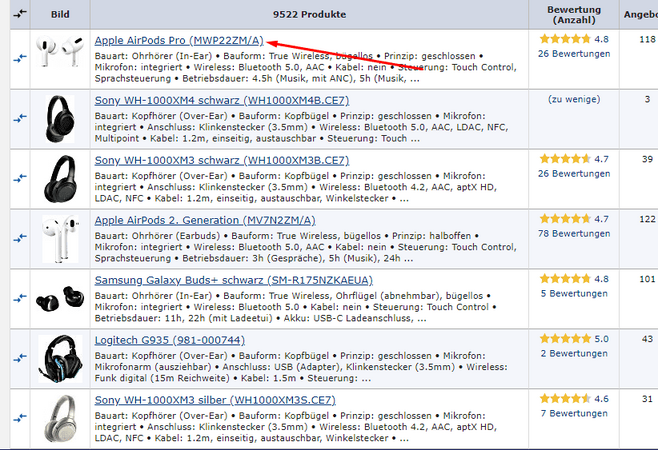Screen dimensions: 658x450
Task: Click offer count 39 for Sony WH-1000XM3 schwarz
Action: [x=647, y=160]
